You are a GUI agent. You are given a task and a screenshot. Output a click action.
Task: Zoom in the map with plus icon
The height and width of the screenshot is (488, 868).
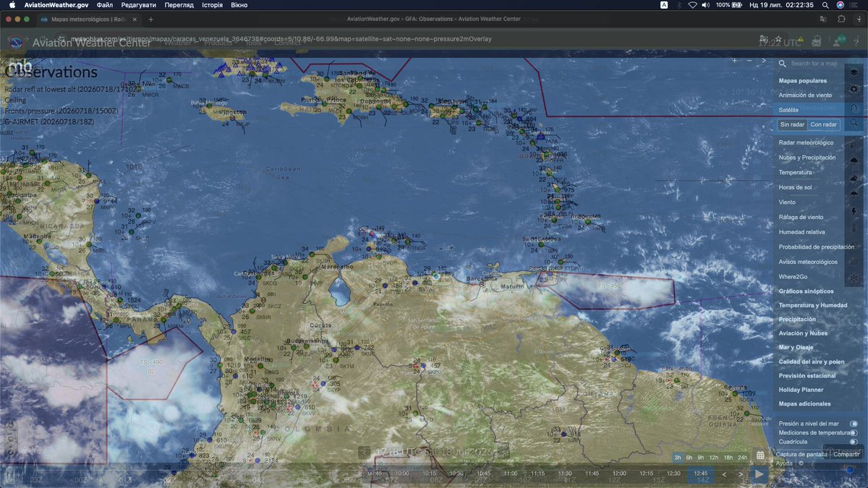click(x=735, y=60)
